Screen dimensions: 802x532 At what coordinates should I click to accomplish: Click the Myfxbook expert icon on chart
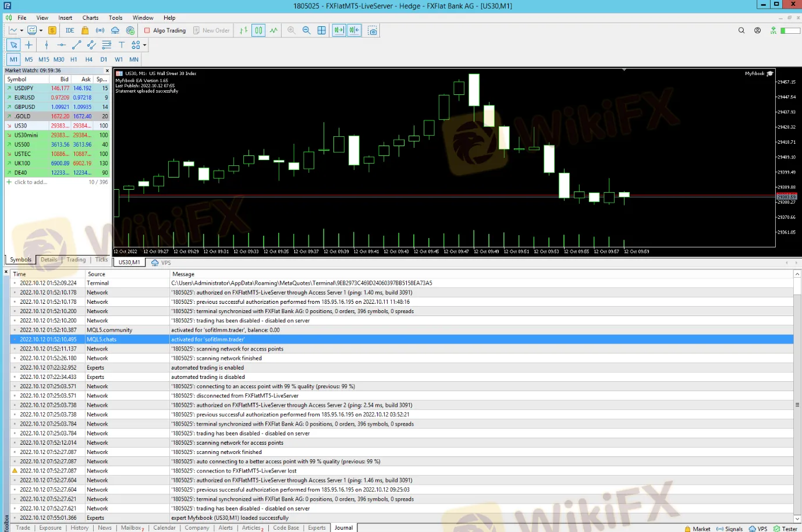pos(770,74)
